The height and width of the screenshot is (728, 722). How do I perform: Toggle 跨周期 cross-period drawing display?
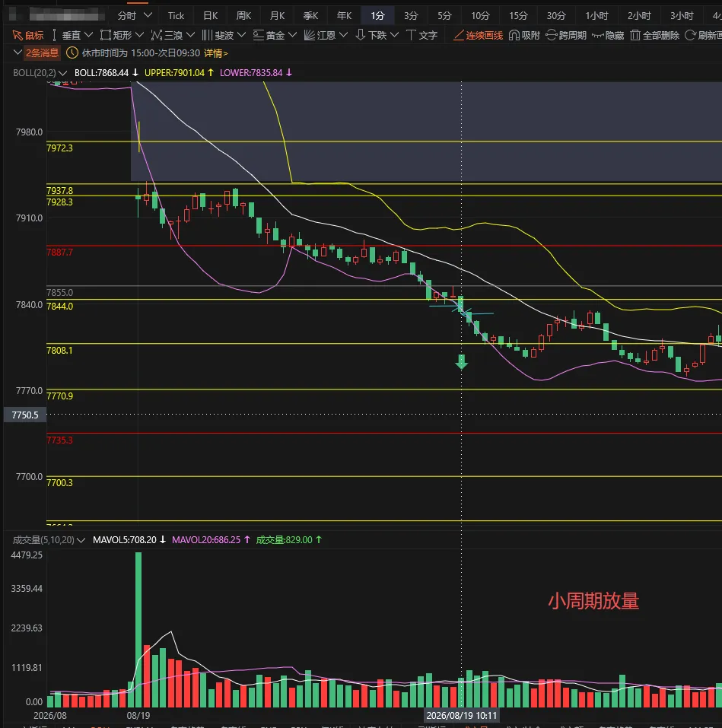(566, 35)
